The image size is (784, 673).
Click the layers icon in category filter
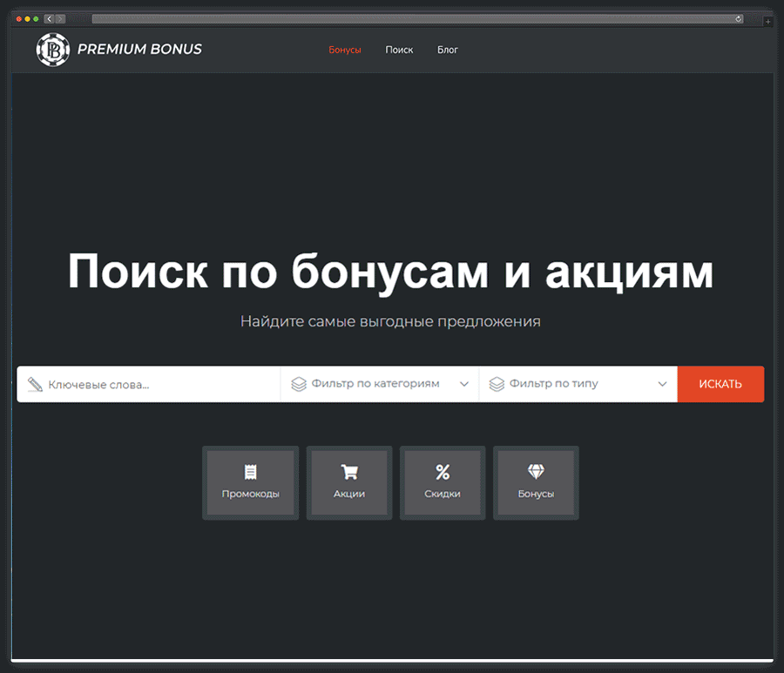tap(299, 384)
